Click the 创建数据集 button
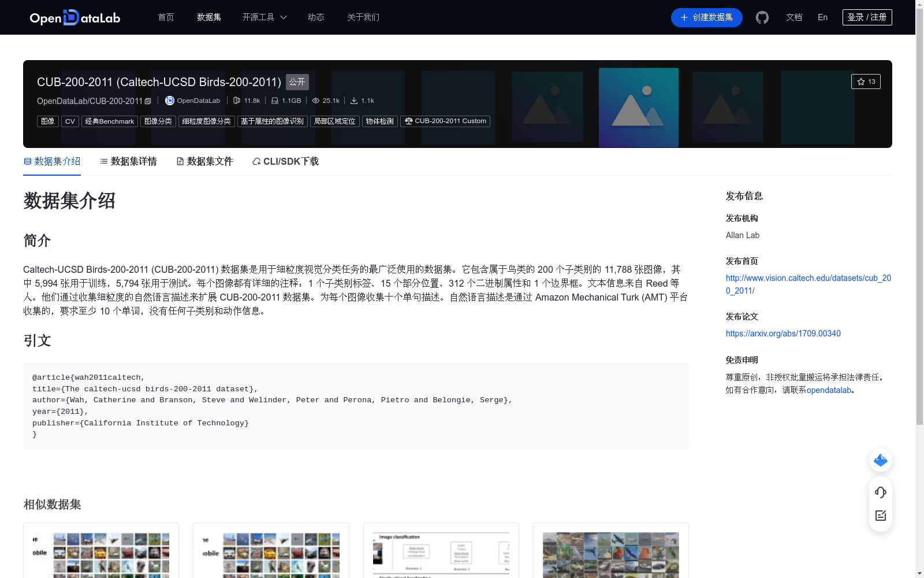Image resolution: width=924 pixels, height=578 pixels. click(707, 17)
